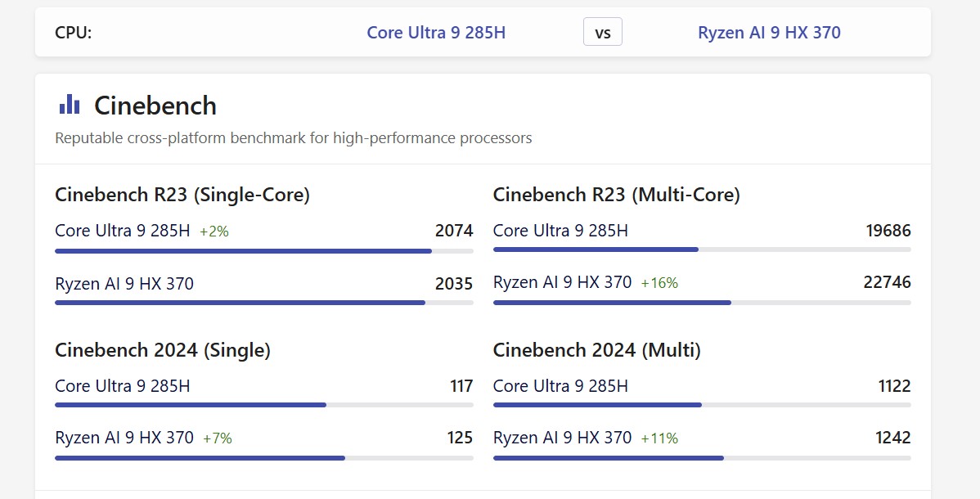
Task: Click the score 2074 for Core Ultra 9
Action: click(x=456, y=231)
